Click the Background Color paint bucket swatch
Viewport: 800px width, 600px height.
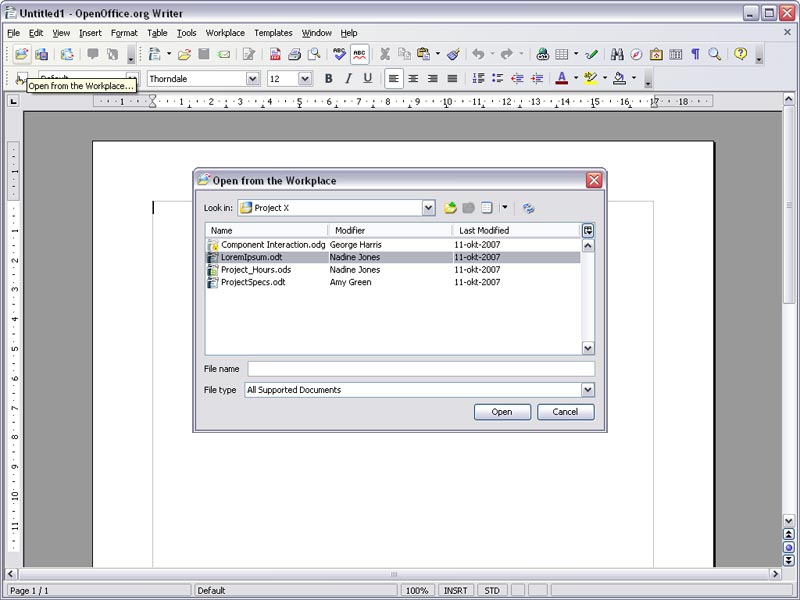point(619,79)
